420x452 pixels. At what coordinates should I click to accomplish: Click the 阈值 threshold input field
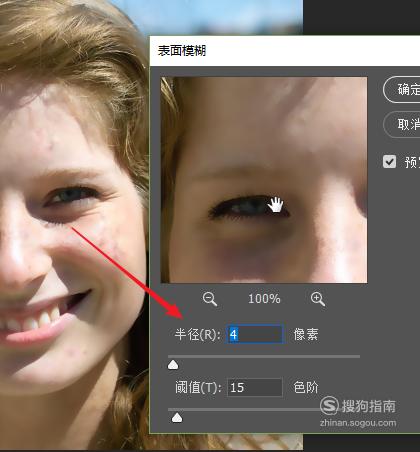pyautogui.click(x=255, y=387)
